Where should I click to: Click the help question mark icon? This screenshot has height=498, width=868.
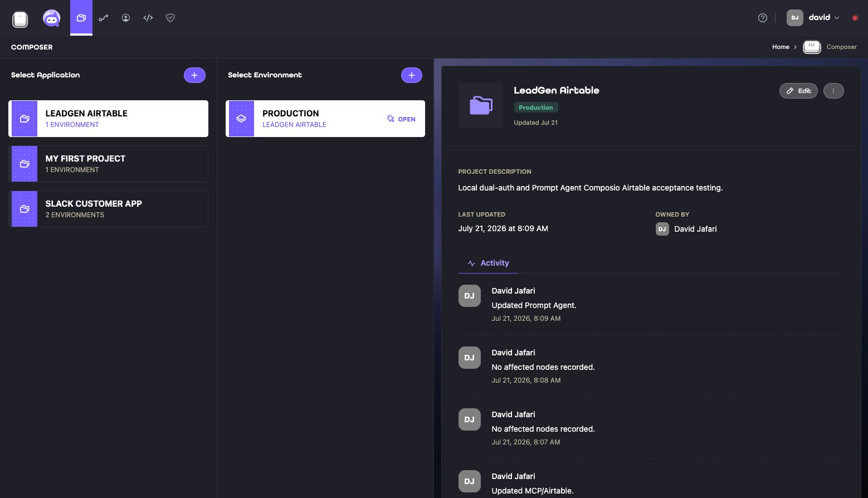[x=763, y=18]
